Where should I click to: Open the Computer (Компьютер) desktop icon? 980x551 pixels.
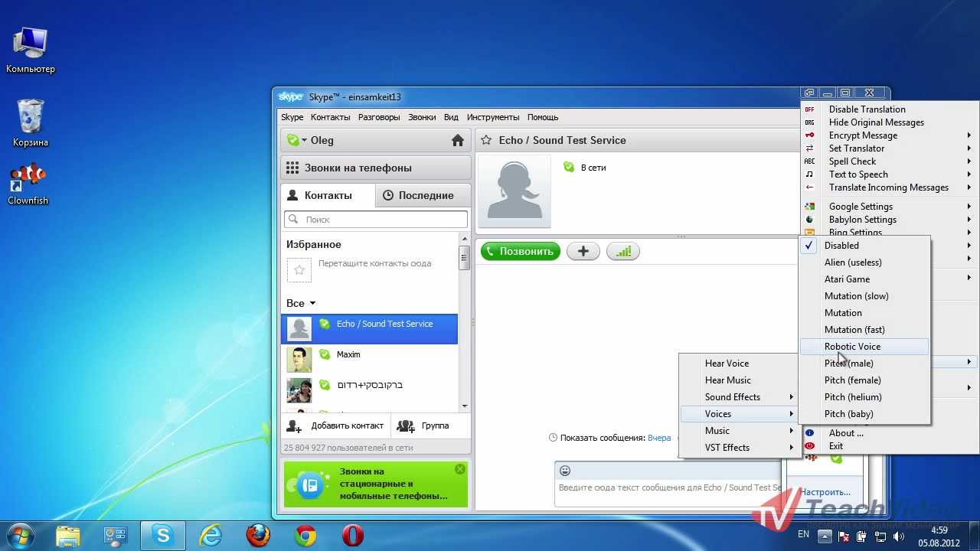coord(31,50)
